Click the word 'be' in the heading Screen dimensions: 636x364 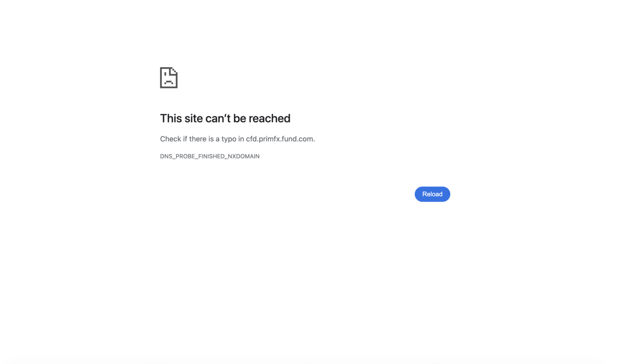pos(240,118)
